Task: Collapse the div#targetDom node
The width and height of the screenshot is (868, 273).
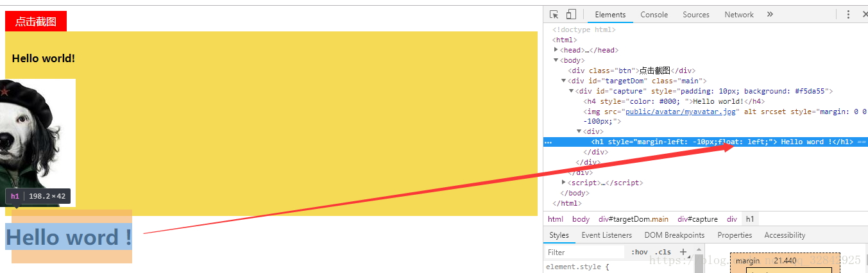Action: pyautogui.click(x=564, y=81)
